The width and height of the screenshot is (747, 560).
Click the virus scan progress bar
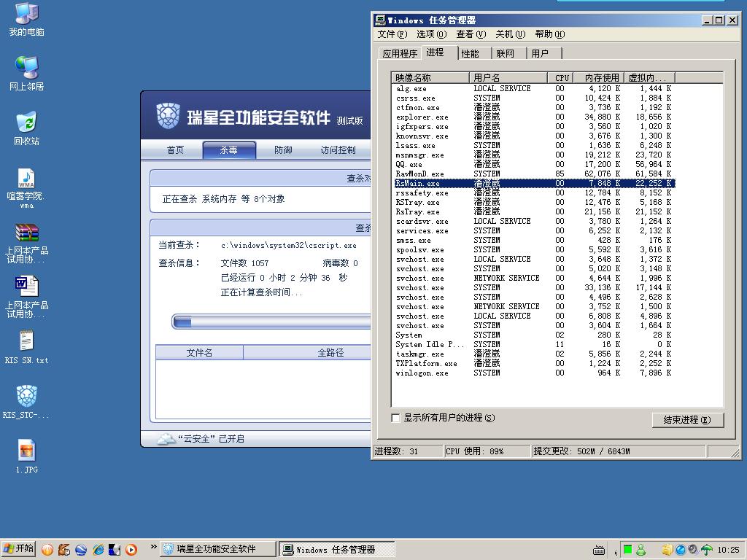pos(271,322)
